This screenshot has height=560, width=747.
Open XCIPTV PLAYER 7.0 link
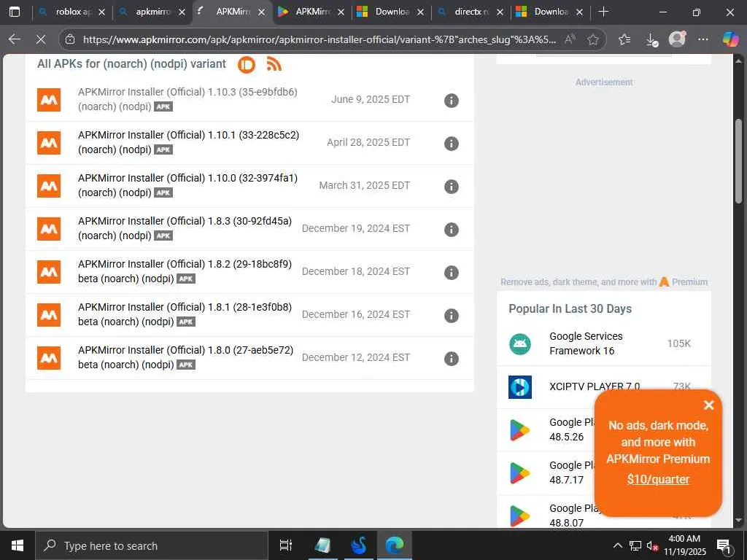tap(595, 386)
